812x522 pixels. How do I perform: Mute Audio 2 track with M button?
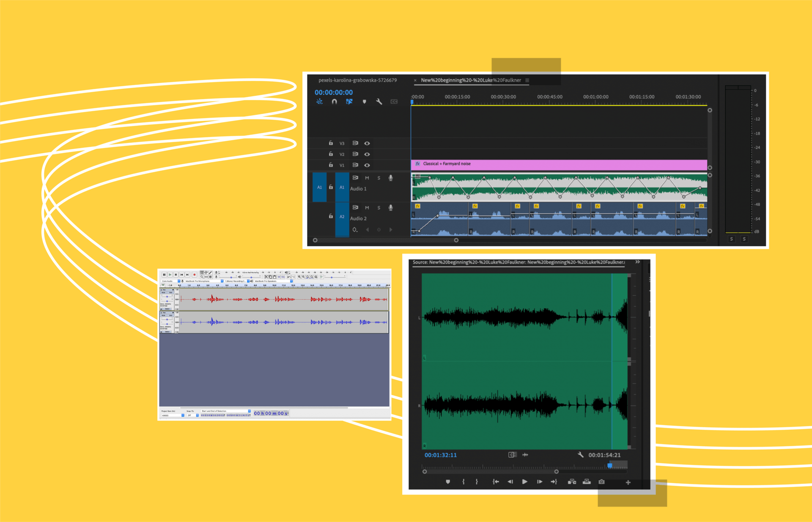pyautogui.click(x=367, y=207)
